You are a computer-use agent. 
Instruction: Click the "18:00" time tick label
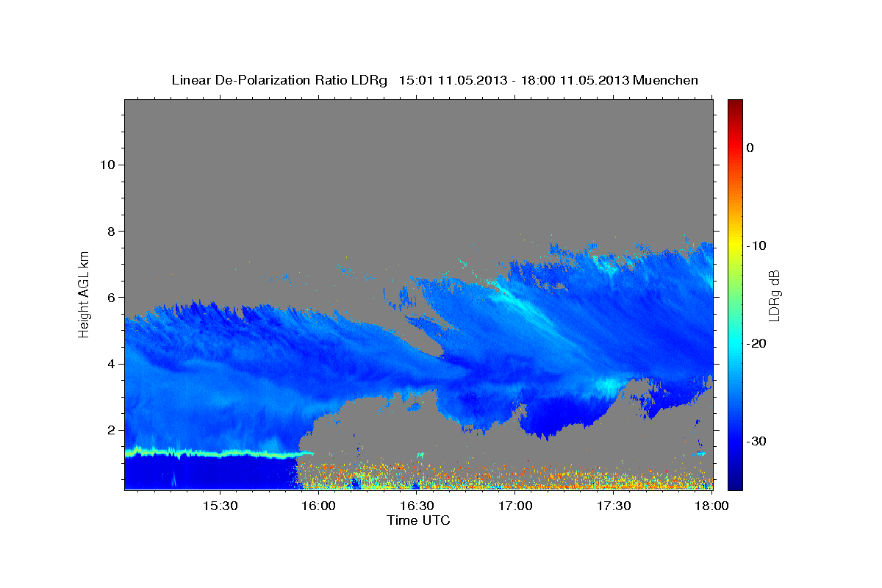711,506
